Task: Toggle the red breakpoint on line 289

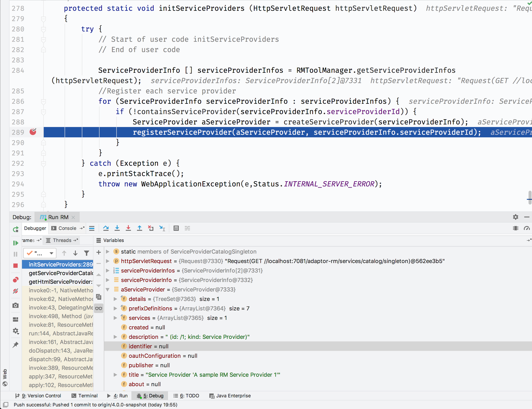Action: click(x=33, y=132)
